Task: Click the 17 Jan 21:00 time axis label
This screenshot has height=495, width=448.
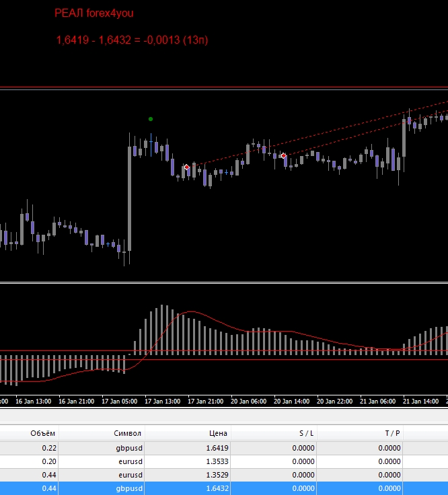Action: pos(206,402)
